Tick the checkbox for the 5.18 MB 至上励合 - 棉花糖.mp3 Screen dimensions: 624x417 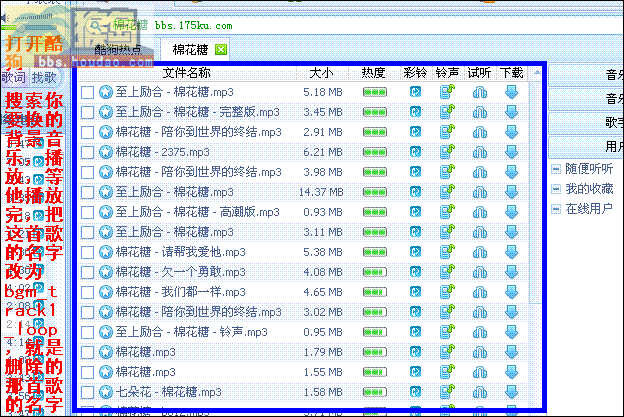pos(87,92)
